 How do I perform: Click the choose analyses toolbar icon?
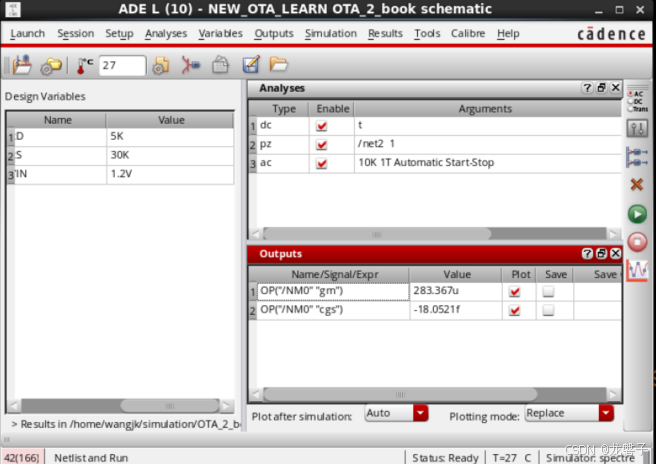[191, 65]
